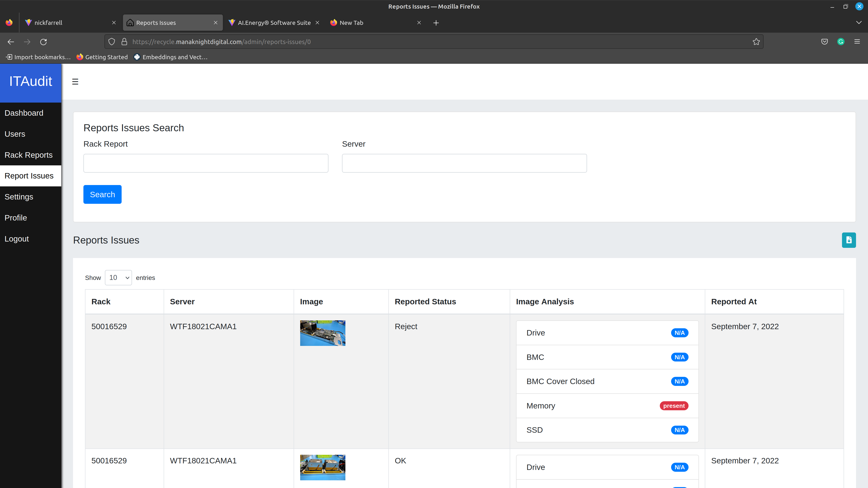Open the Pocket save icon
Viewport: 868px width, 488px height.
pos(825,42)
